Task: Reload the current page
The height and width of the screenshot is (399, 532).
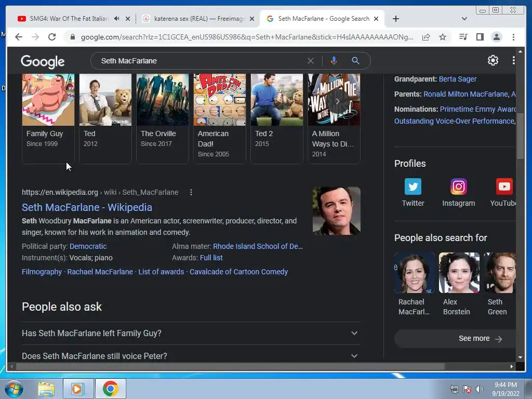Action: click(x=52, y=37)
